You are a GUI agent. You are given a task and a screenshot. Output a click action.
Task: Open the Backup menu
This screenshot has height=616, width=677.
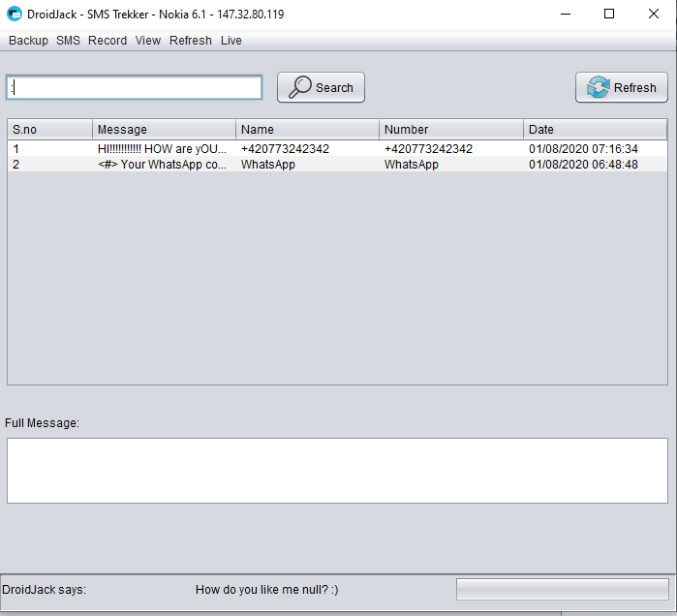tap(28, 40)
